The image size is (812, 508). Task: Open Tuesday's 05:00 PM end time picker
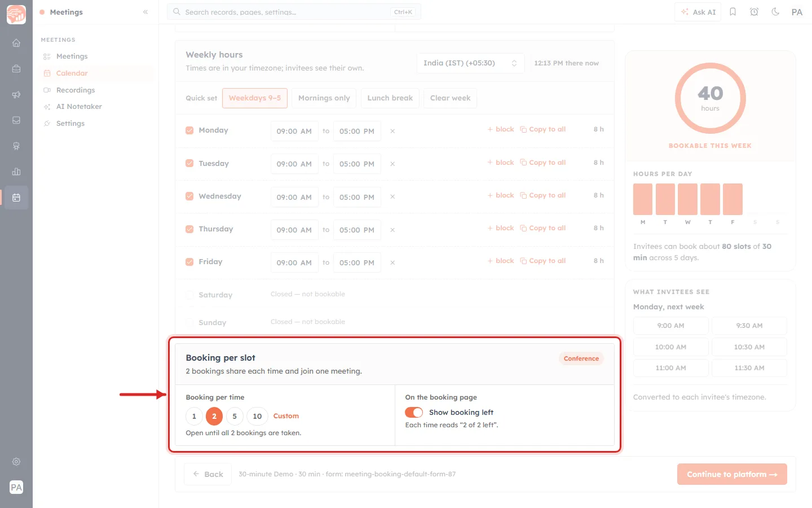[357, 164]
